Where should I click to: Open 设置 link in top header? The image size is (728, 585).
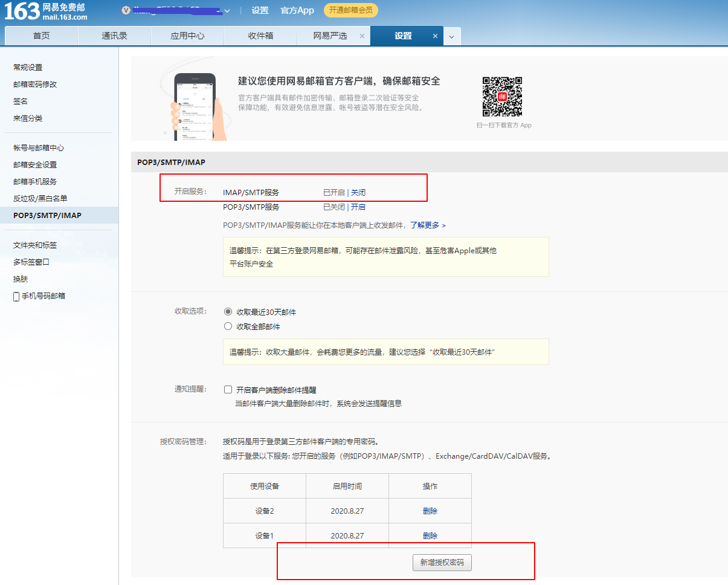260,10
